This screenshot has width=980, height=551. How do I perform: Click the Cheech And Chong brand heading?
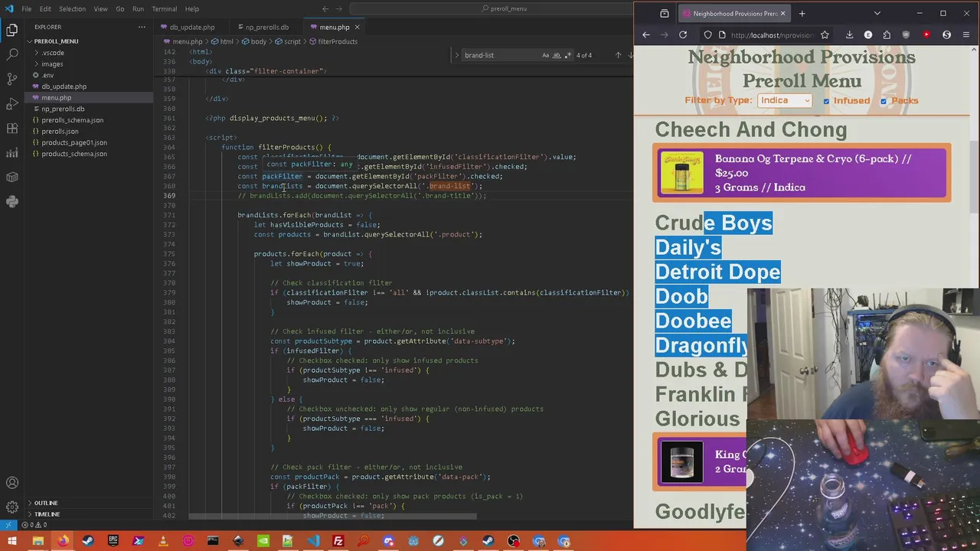click(x=751, y=129)
